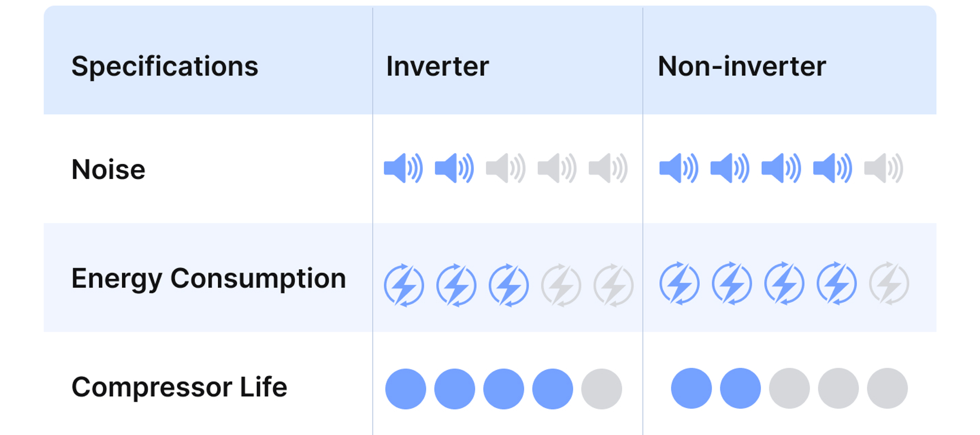
Task: Click the first blue Compressor Life dot under Inverter
Action: (x=406, y=389)
